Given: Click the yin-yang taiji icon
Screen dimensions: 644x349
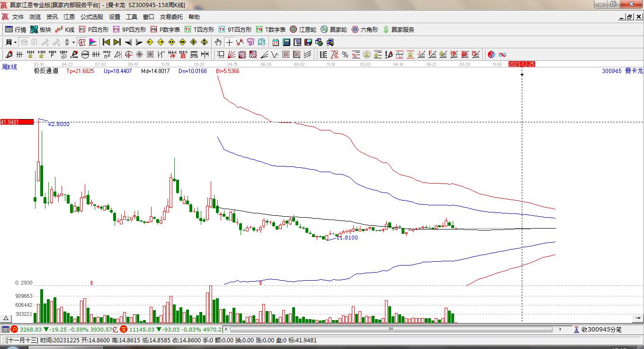Looking at the screenshot, I should 491,55.
